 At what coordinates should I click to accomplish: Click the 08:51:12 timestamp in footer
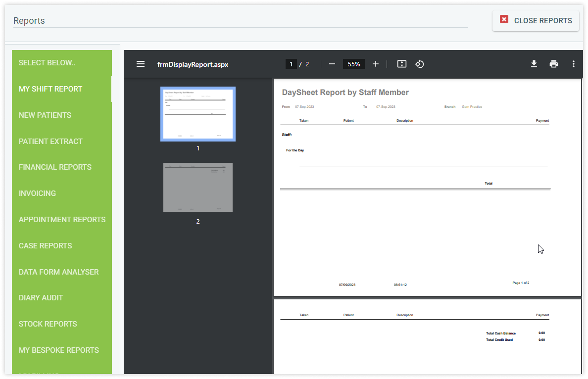pyautogui.click(x=400, y=285)
